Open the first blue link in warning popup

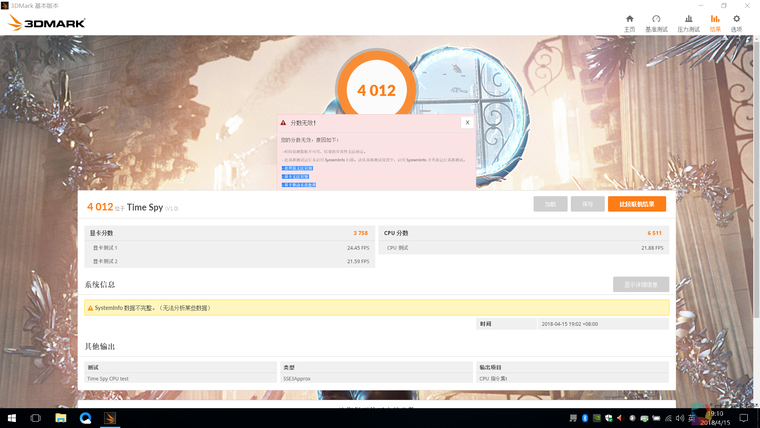pos(297,168)
